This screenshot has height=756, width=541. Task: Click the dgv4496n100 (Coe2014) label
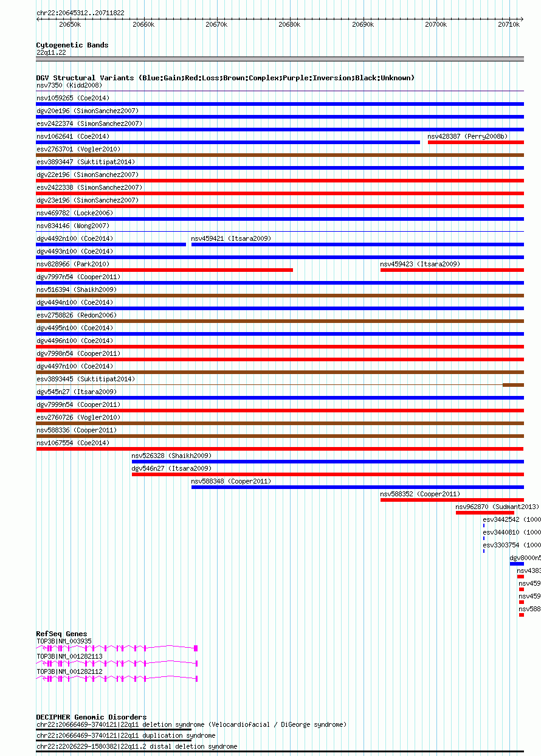click(75, 341)
